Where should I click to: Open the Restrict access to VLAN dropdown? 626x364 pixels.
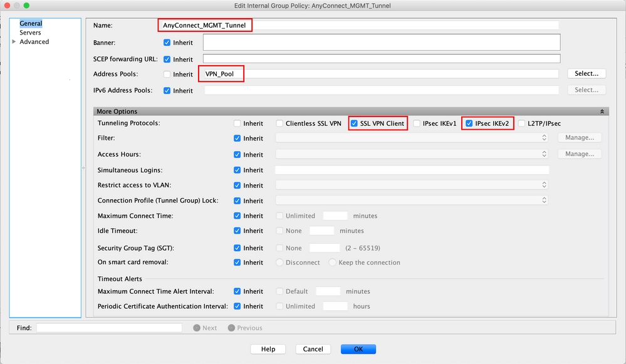click(412, 185)
